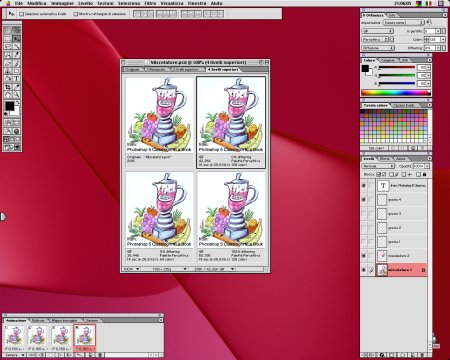This screenshot has height=360, width=450.
Task: Open the opacity slider arrow in Livelli panel
Action: (x=427, y=166)
